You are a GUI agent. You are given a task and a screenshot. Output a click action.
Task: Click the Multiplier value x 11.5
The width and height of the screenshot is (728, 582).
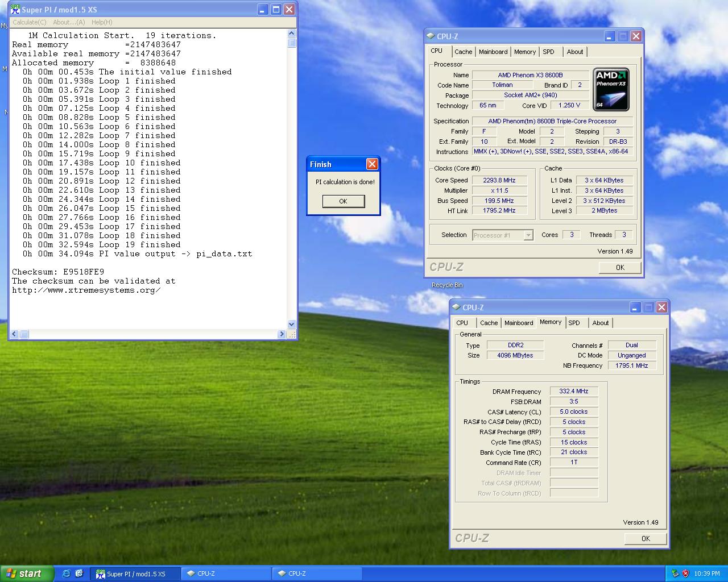click(x=499, y=190)
